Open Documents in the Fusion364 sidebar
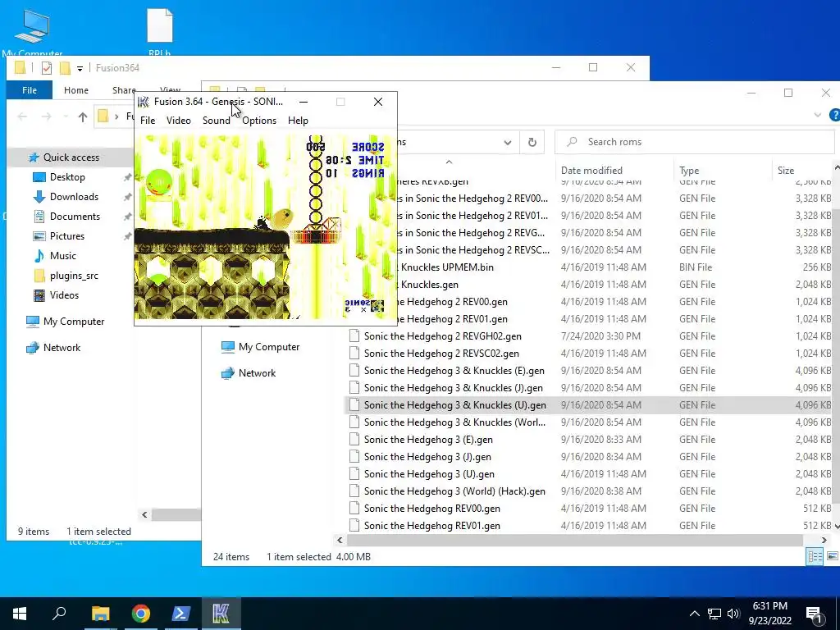 pos(75,217)
